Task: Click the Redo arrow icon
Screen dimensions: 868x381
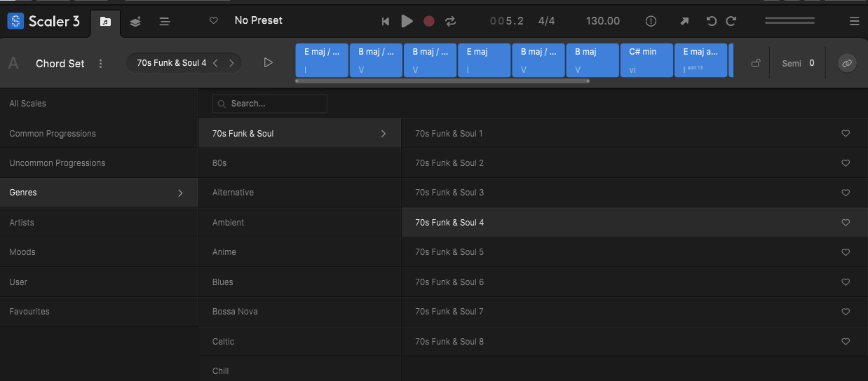Action: point(731,21)
